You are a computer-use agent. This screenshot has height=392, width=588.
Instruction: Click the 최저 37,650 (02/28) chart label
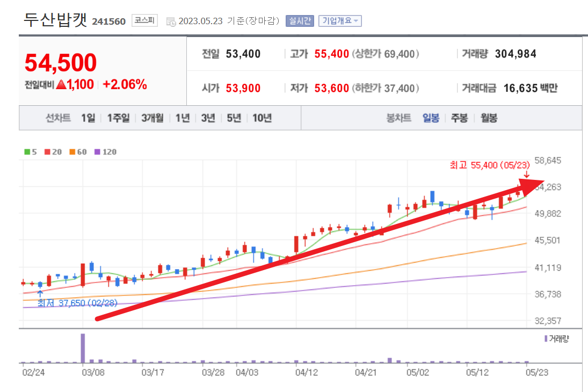tap(77, 303)
